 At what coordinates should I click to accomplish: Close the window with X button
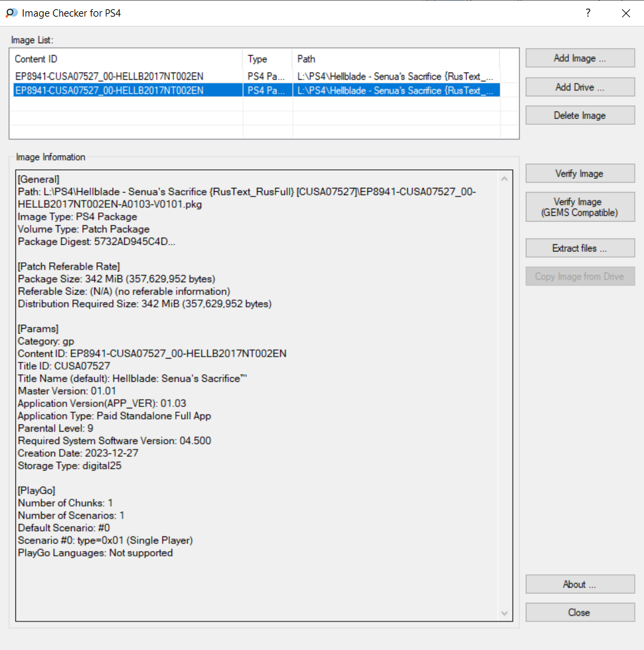tap(626, 13)
